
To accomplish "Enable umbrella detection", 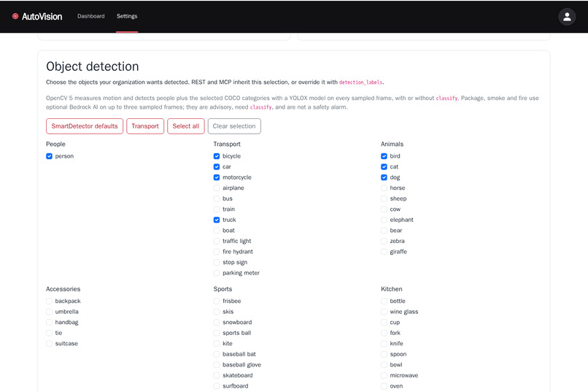I will (49, 312).
